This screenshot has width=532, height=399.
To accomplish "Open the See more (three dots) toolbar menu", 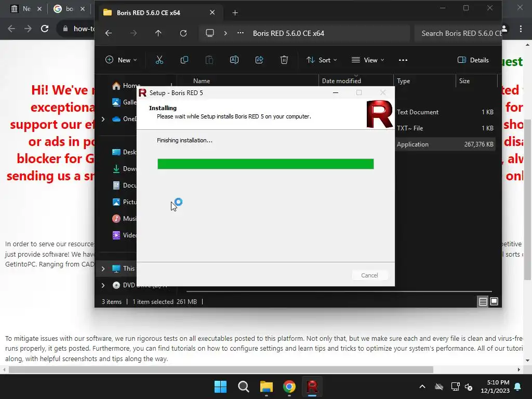I will [403, 60].
